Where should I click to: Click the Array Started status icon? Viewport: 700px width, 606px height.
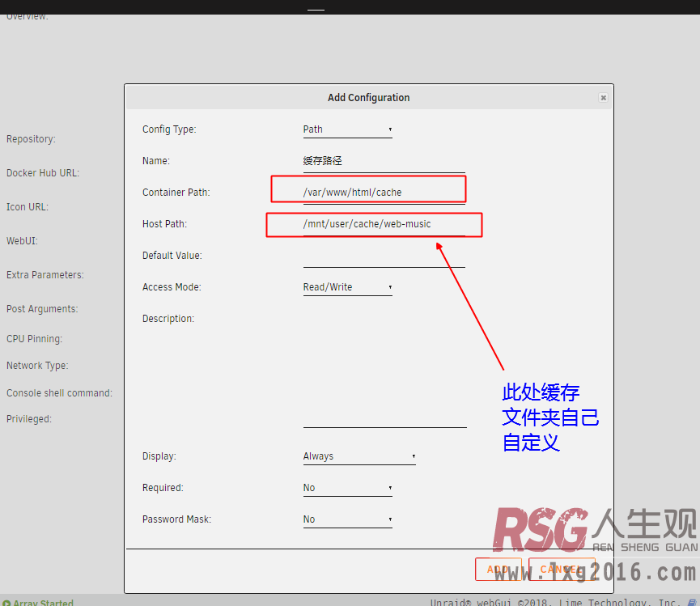(6, 603)
